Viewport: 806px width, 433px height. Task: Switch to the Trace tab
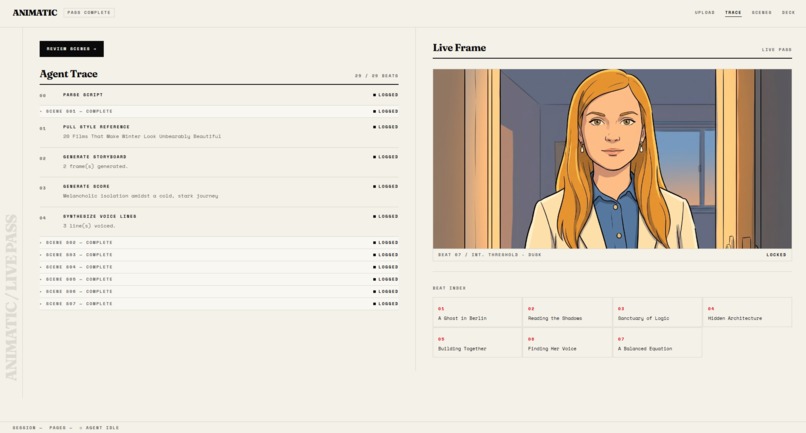(x=733, y=12)
